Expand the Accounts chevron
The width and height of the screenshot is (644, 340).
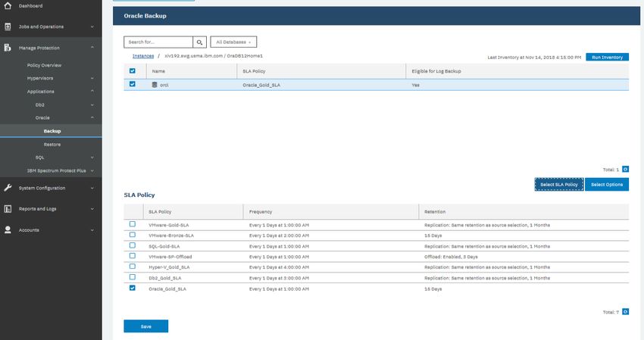pos(92,230)
